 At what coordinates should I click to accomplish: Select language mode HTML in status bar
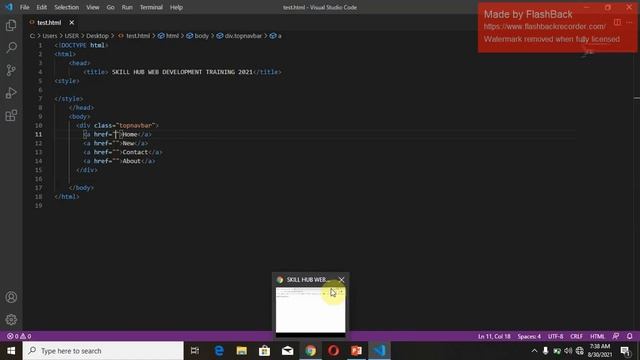click(597, 336)
